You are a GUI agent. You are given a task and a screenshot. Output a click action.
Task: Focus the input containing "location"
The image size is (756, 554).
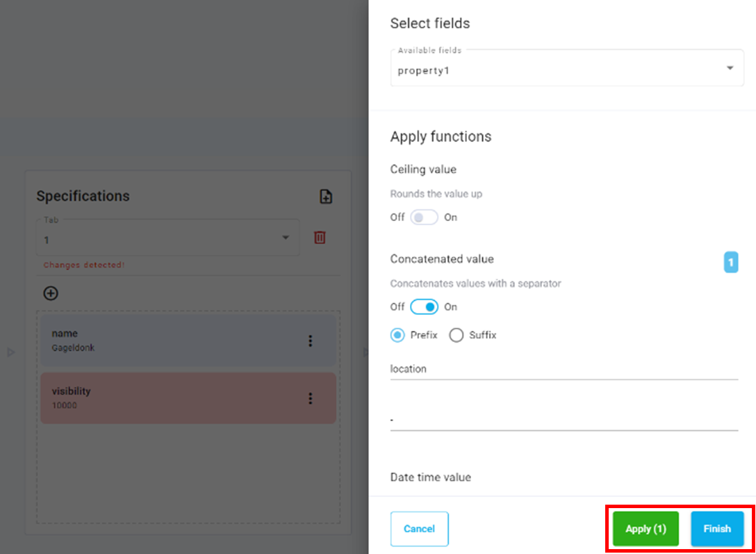564,369
